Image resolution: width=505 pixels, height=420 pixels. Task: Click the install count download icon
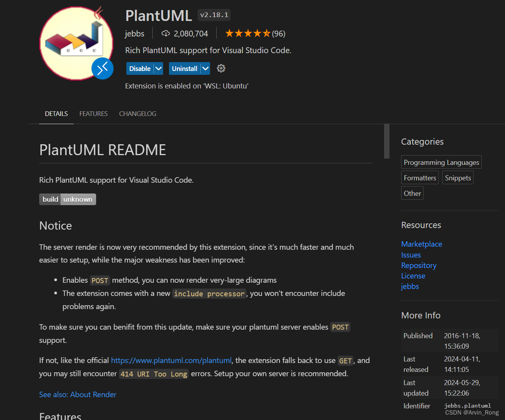pyautogui.click(x=165, y=33)
